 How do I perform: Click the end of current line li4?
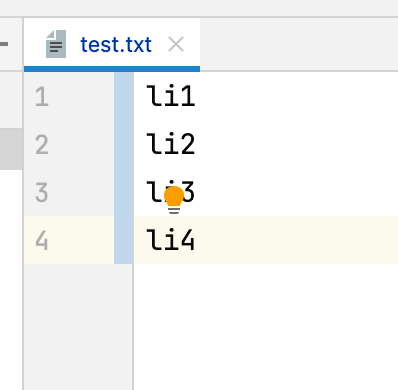(197, 240)
